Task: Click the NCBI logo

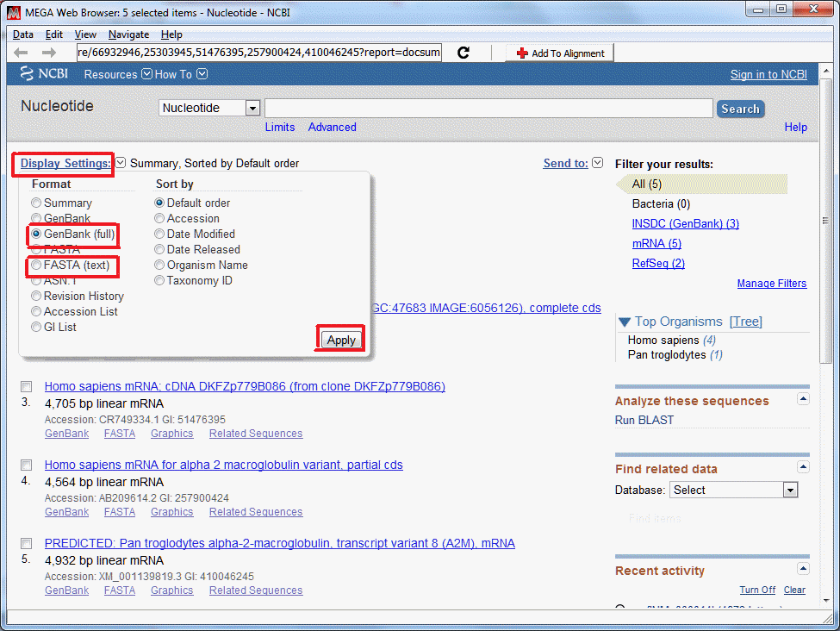Action: click(x=44, y=73)
